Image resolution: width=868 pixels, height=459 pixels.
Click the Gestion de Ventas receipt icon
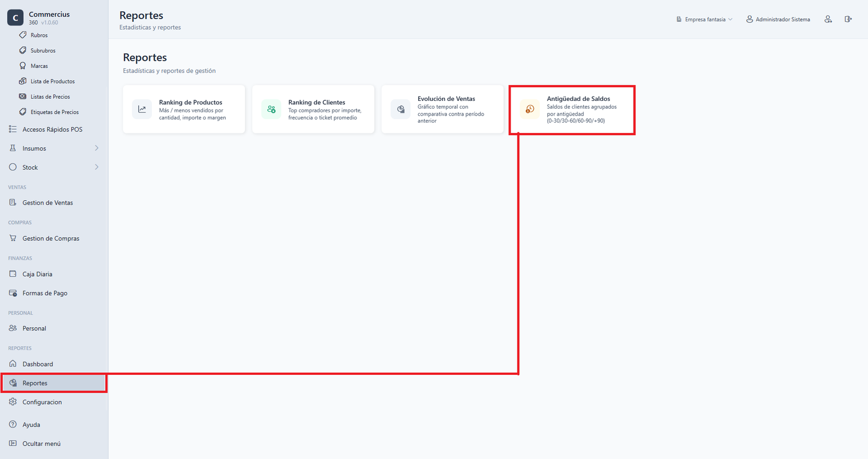click(x=13, y=202)
